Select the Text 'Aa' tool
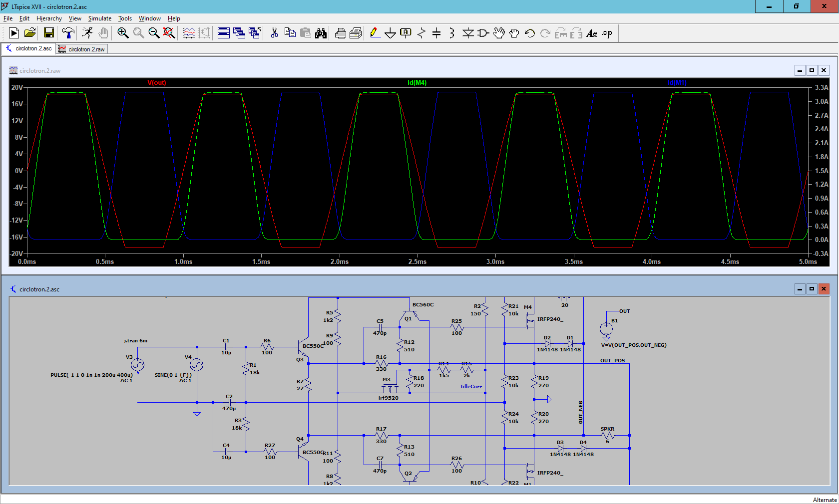839x504 pixels. coord(592,33)
